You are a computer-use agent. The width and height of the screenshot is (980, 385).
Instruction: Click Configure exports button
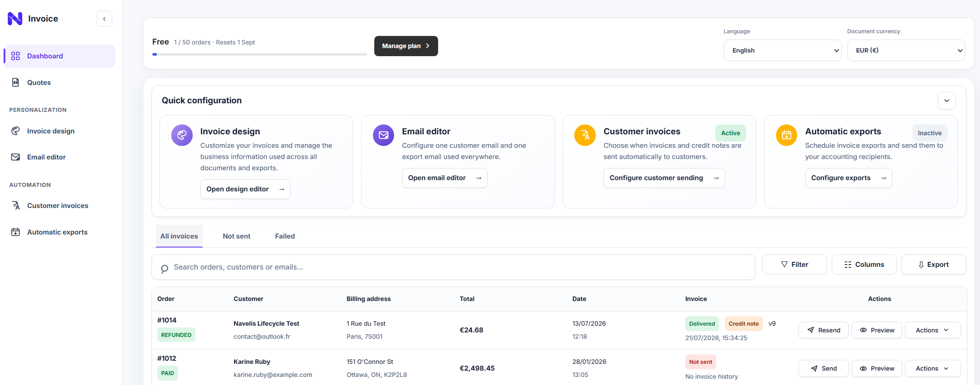pos(849,178)
